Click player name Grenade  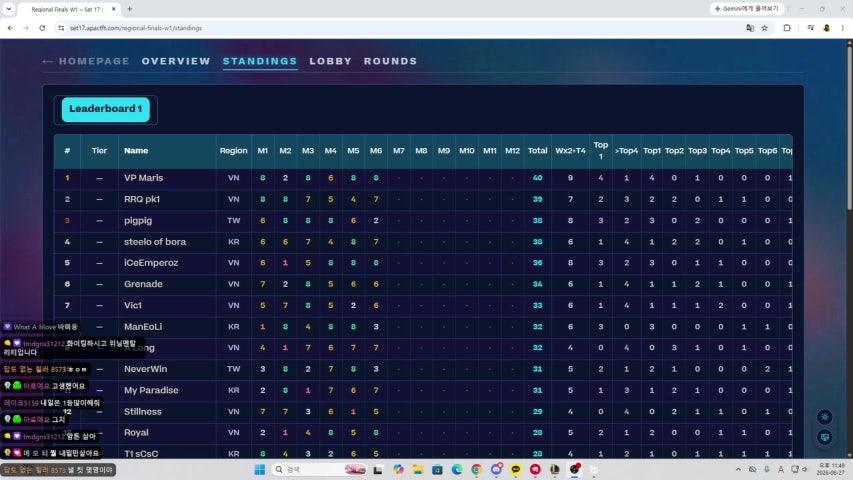tap(143, 284)
